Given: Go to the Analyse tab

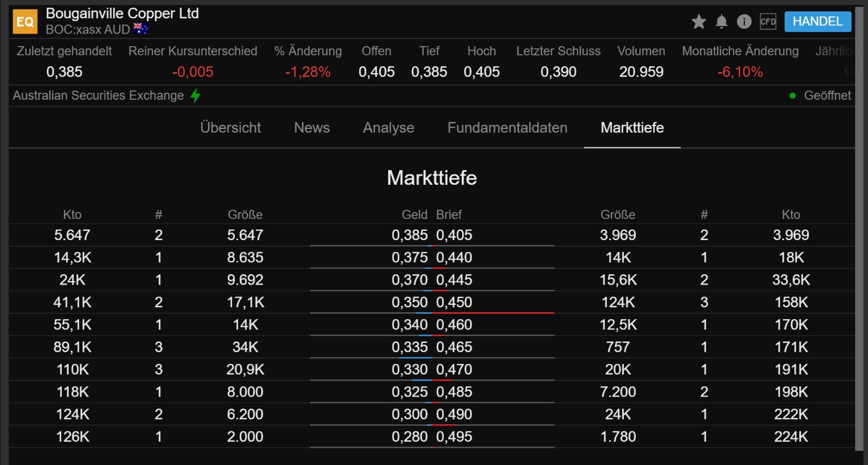Looking at the screenshot, I should 388,128.
